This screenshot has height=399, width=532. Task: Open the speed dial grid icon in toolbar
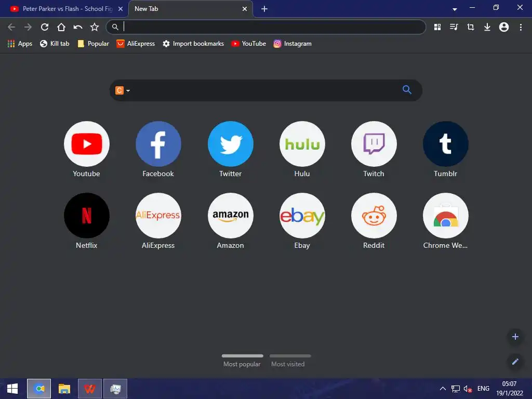437,27
